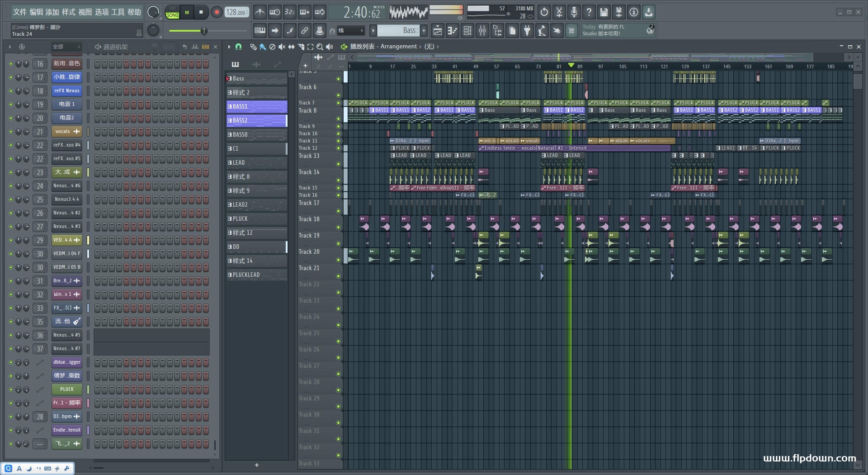Click the main volume slider handle

click(x=204, y=31)
